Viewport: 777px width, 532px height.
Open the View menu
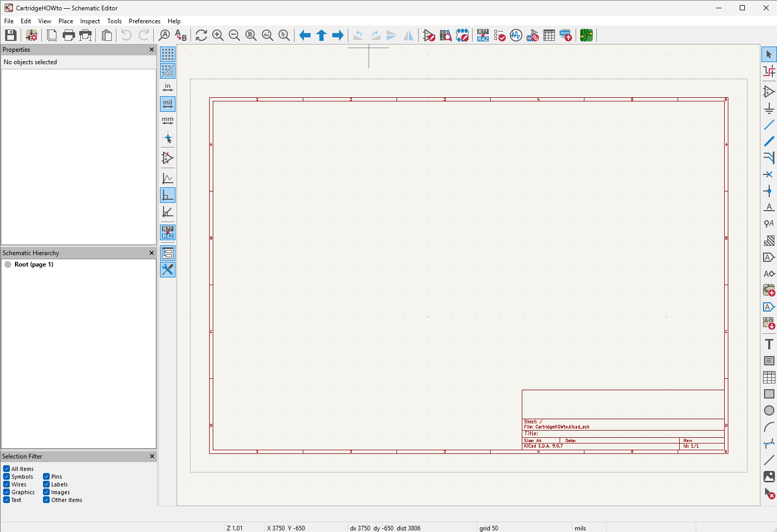click(45, 21)
